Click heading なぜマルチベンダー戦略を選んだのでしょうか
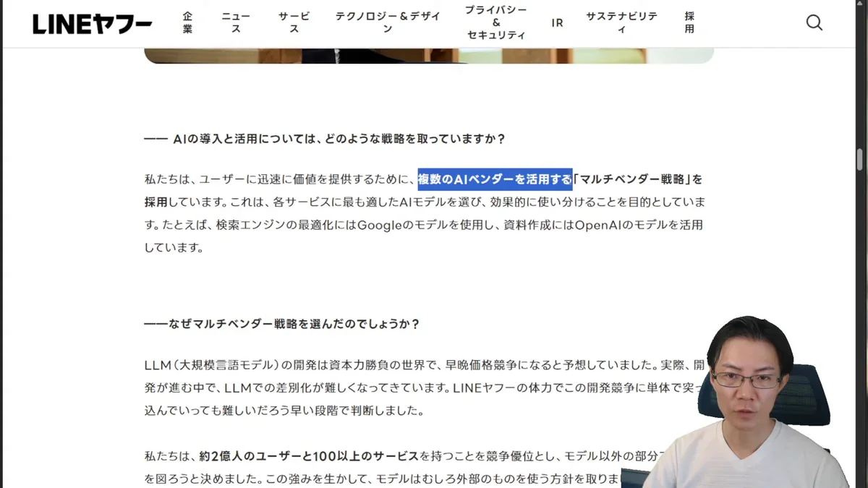 [282, 324]
